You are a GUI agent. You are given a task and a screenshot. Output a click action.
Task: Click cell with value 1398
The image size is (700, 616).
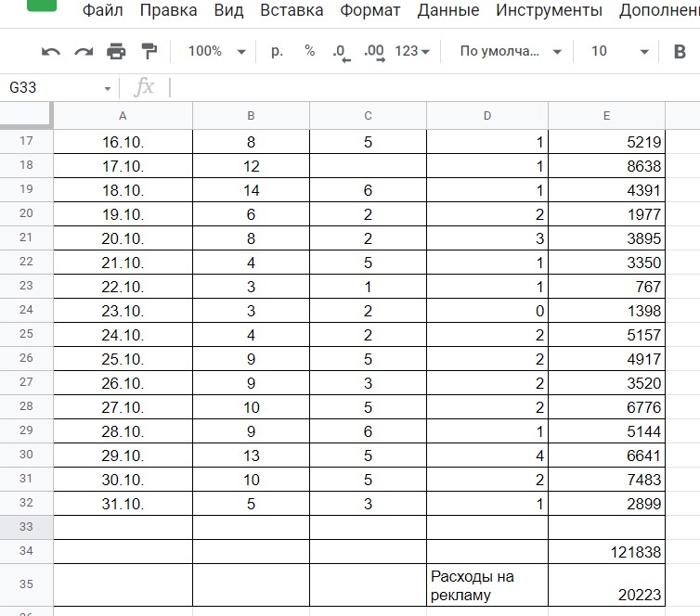(606, 311)
